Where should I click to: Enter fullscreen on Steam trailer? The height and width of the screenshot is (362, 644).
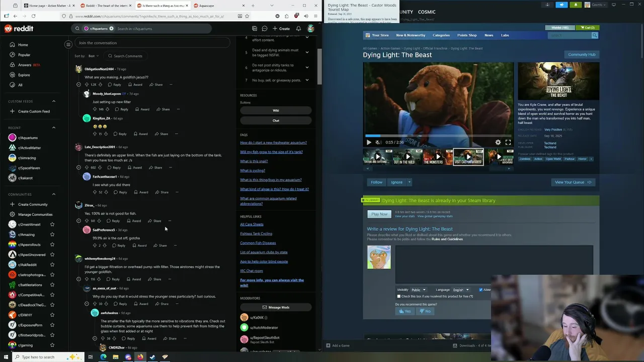click(508, 142)
